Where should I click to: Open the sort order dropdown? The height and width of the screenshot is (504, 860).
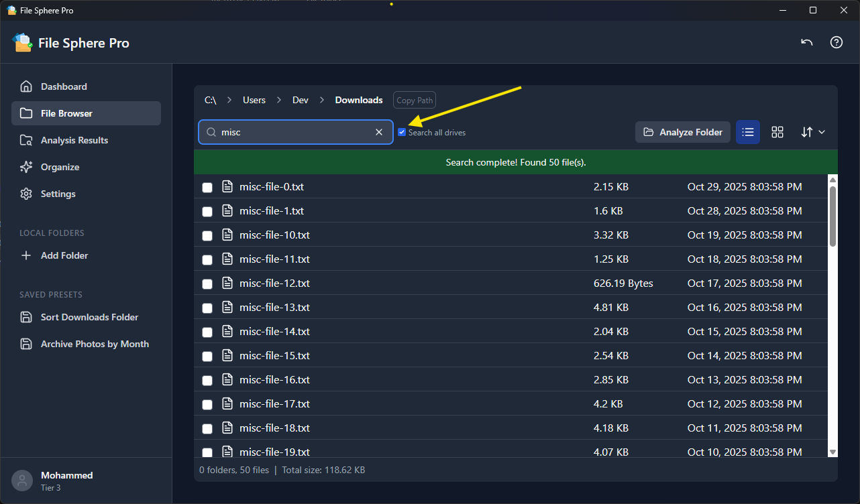[812, 132]
